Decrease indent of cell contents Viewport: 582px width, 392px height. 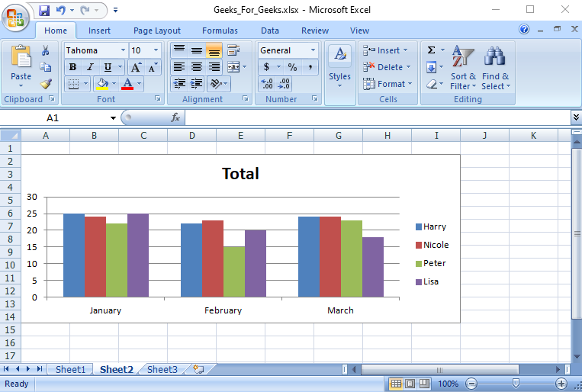[179, 84]
